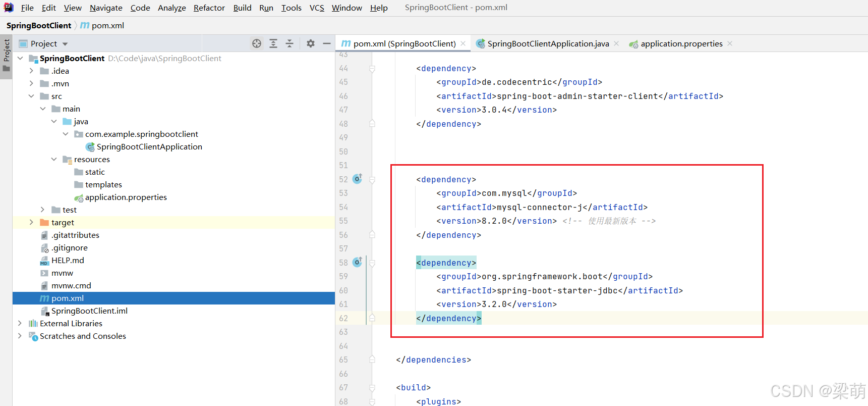The image size is (868, 406).
Task: Click the Scratches and Consoles icon
Action: 33,336
